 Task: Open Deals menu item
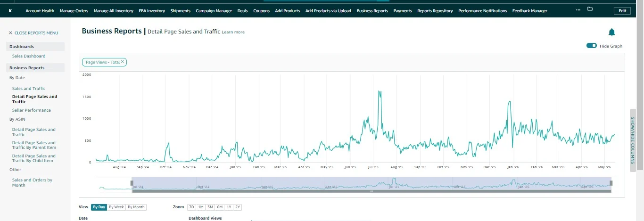[x=243, y=11]
